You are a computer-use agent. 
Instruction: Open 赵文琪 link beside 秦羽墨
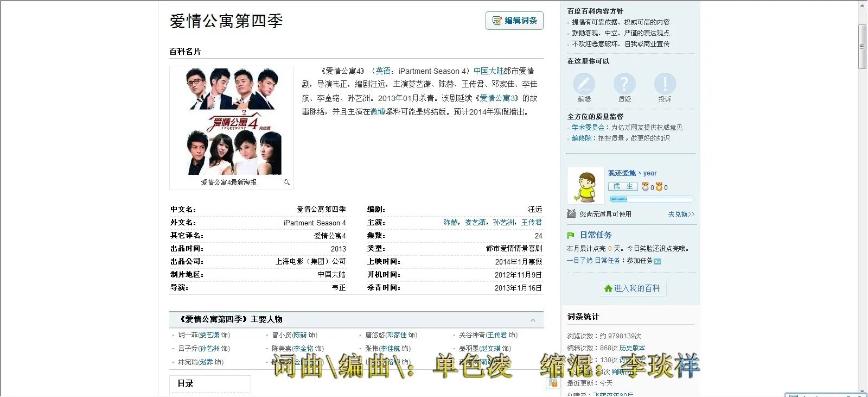pos(490,349)
